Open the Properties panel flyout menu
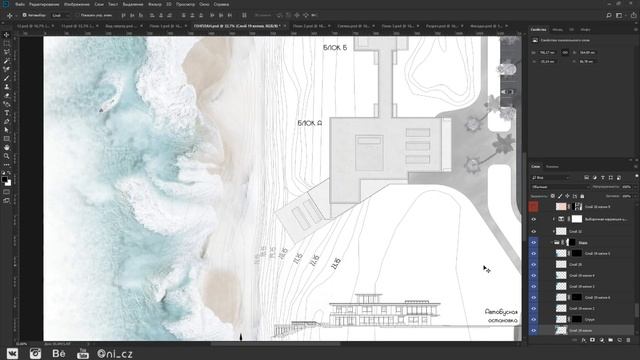 coord(636,29)
